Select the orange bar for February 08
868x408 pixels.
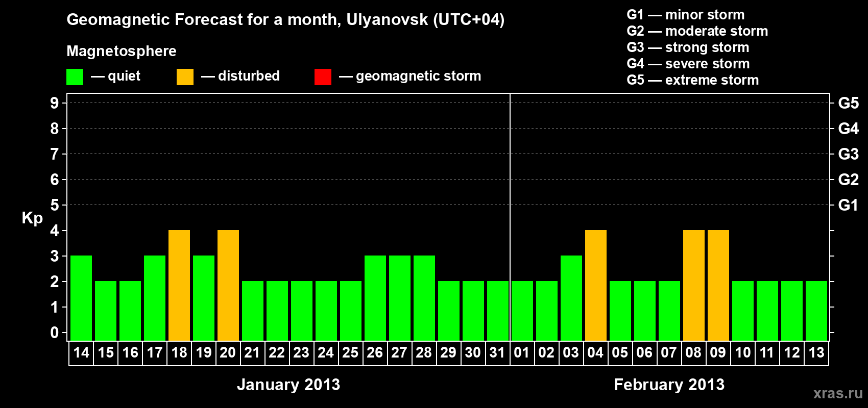(x=694, y=286)
